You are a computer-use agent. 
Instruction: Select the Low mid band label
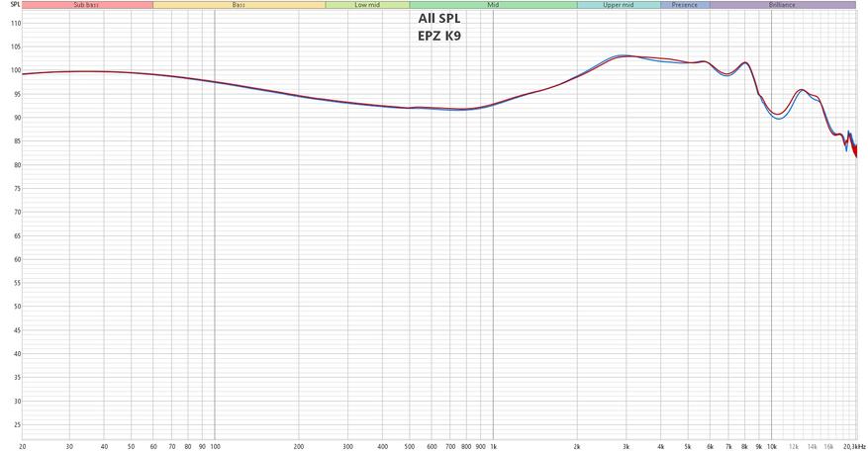click(367, 5)
